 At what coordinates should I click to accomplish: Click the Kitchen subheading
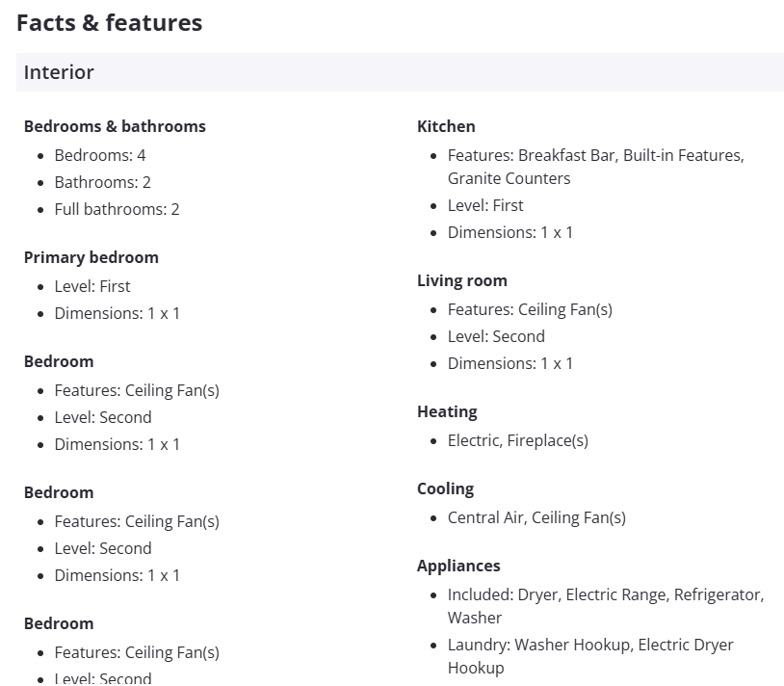point(446,126)
